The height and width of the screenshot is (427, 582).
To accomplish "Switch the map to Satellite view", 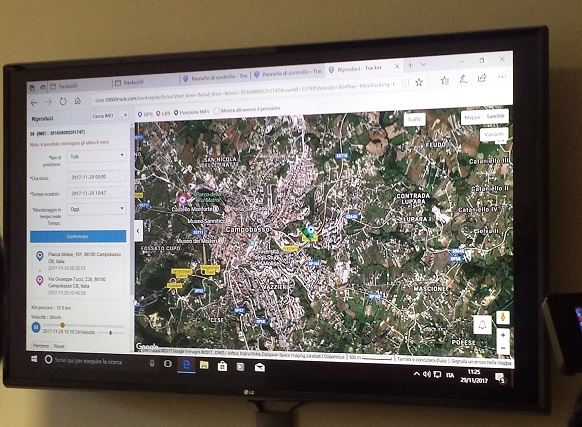I will click(496, 117).
